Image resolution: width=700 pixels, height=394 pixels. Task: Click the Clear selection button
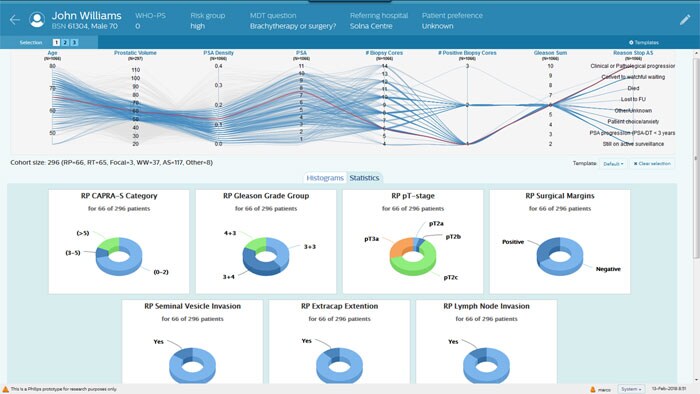[x=652, y=164]
